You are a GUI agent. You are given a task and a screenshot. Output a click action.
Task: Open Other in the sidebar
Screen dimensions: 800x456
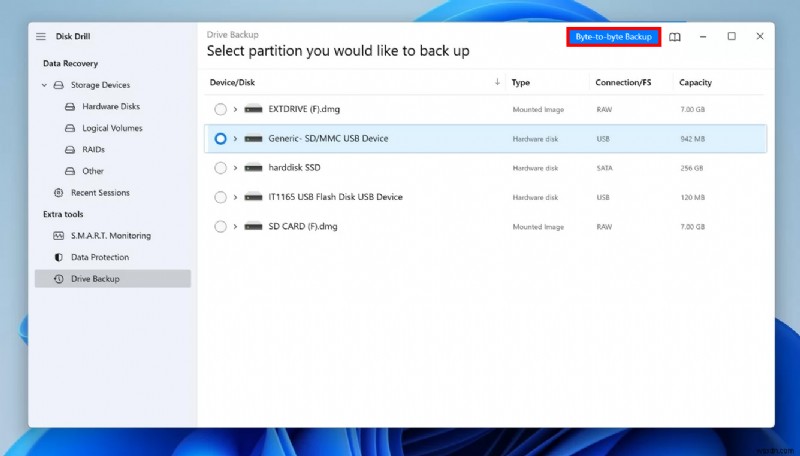click(x=93, y=171)
